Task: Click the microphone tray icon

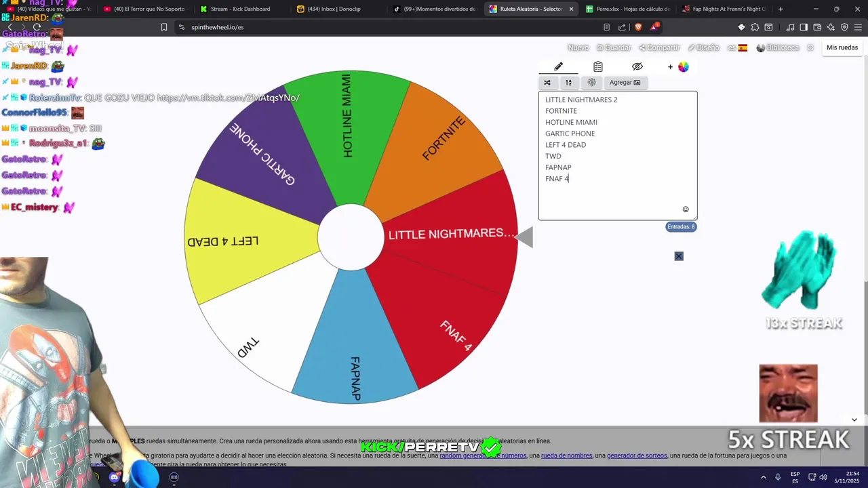Action: tap(778, 477)
